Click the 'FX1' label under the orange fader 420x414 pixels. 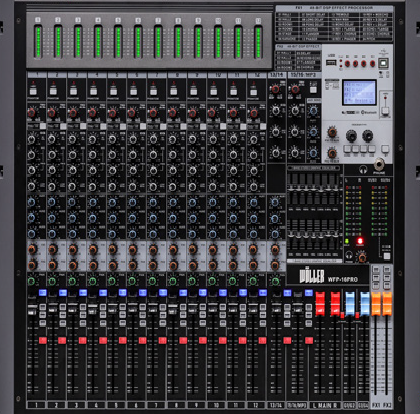click(x=376, y=405)
